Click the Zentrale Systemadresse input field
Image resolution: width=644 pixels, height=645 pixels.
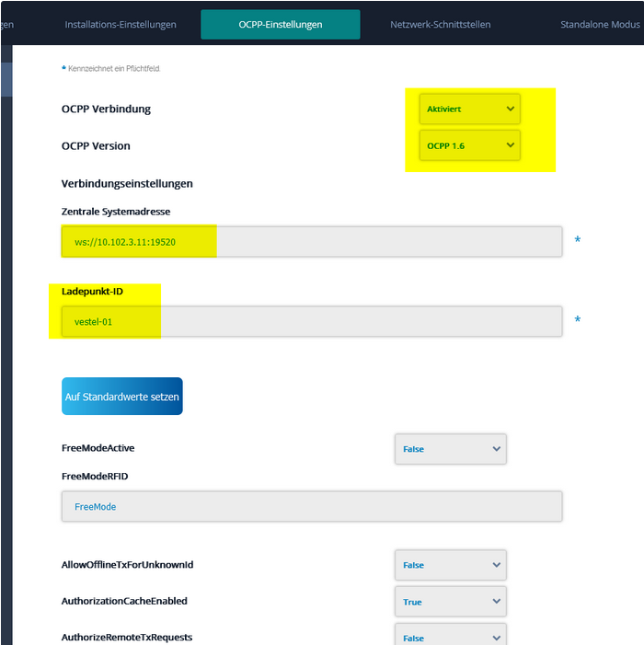coord(312,241)
